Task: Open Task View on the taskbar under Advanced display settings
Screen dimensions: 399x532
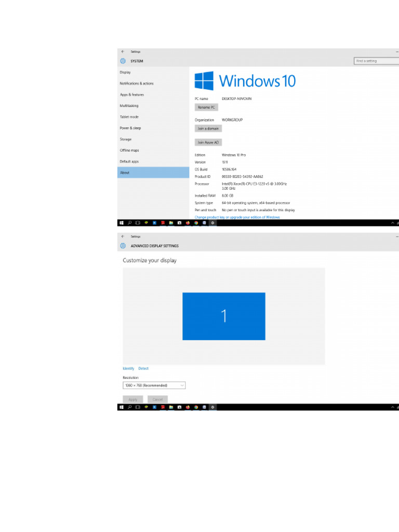Action: pos(138,407)
